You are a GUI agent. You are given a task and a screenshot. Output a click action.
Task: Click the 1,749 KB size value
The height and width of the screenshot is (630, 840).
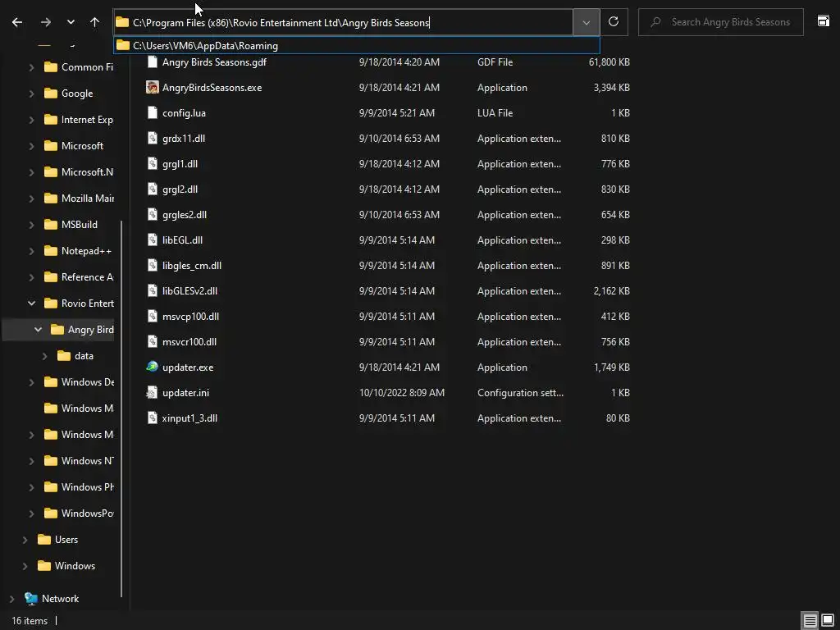click(612, 367)
